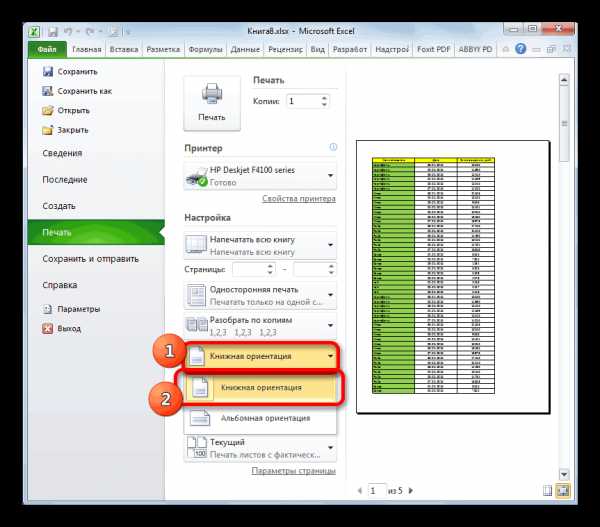Open the Односторонняя печать dropdown
This screenshot has height=527, width=600.
click(x=260, y=295)
